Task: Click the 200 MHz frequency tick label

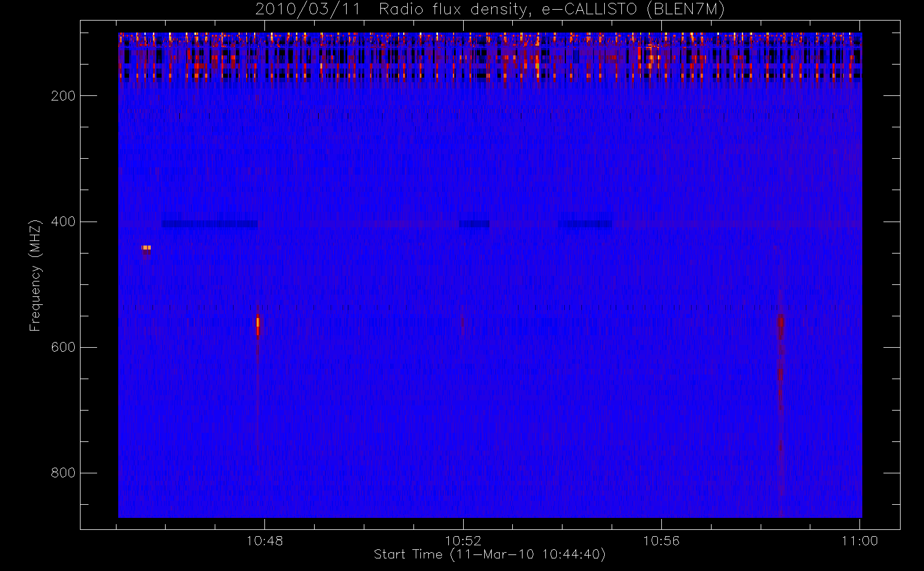Action: pyautogui.click(x=63, y=96)
